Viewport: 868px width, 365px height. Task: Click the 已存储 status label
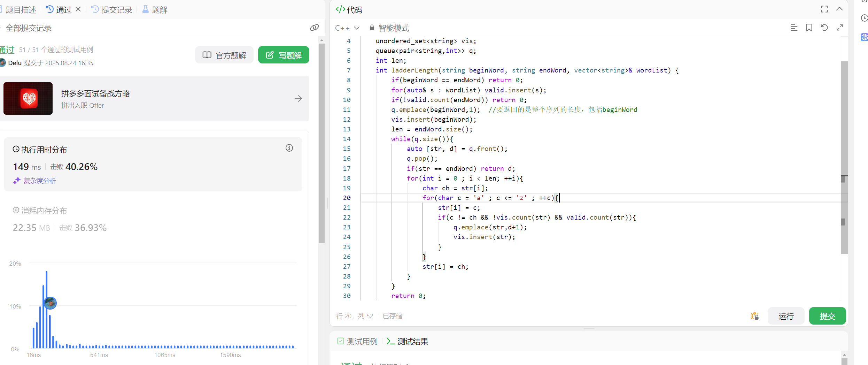392,316
